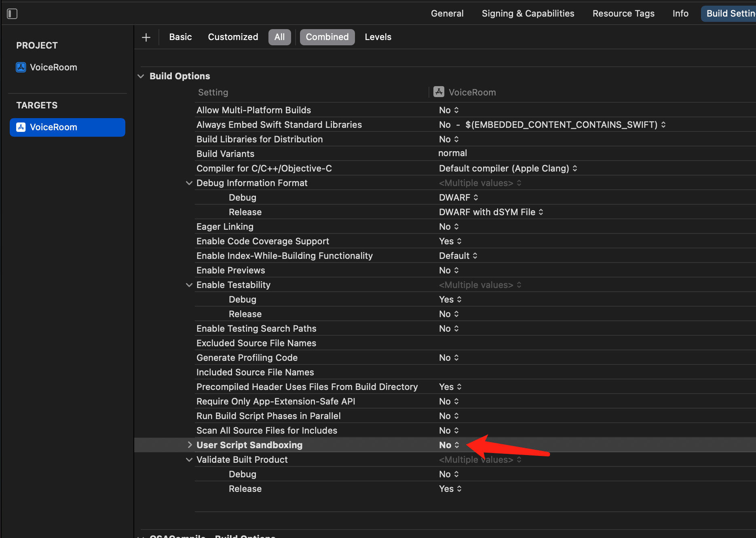Toggle the sidebar panel icon
This screenshot has width=756, height=538.
[x=12, y=14]
